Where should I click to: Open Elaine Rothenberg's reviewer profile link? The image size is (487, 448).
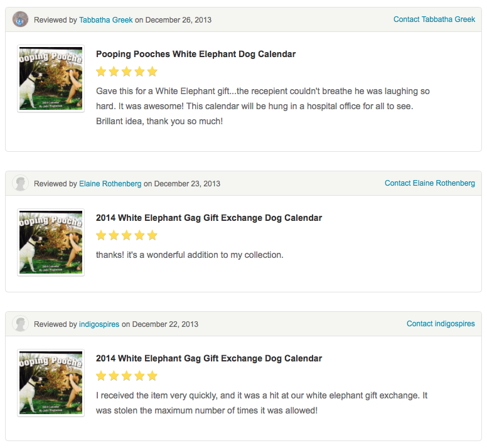coord(110,184)
